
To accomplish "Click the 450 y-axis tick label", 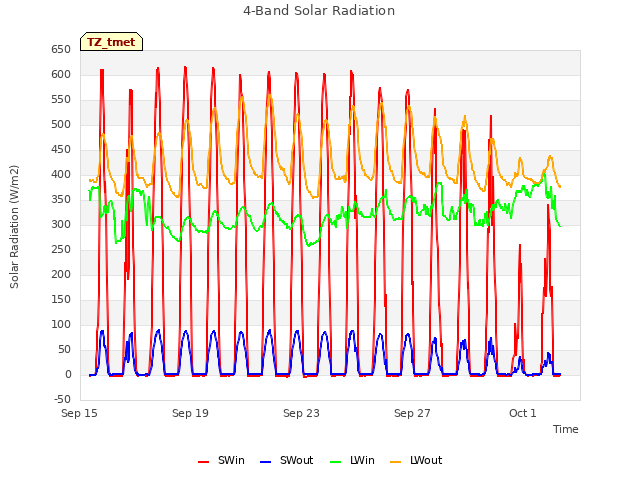I will pos(61,150).
